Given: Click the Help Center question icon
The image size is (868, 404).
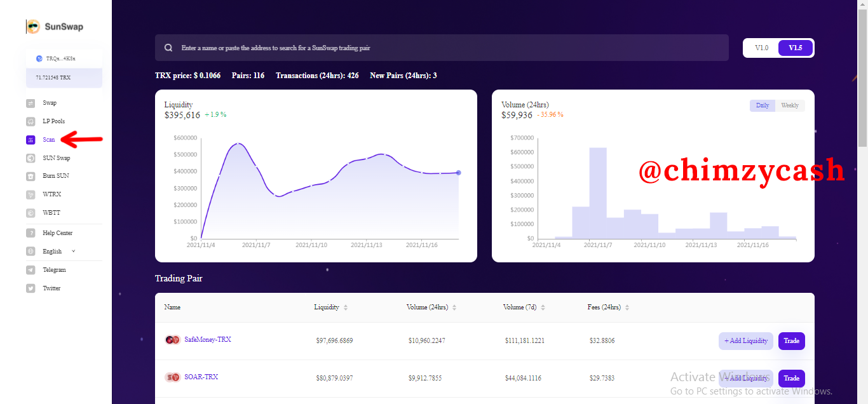Looking at the screenshot, I should (x=31, y=233).
